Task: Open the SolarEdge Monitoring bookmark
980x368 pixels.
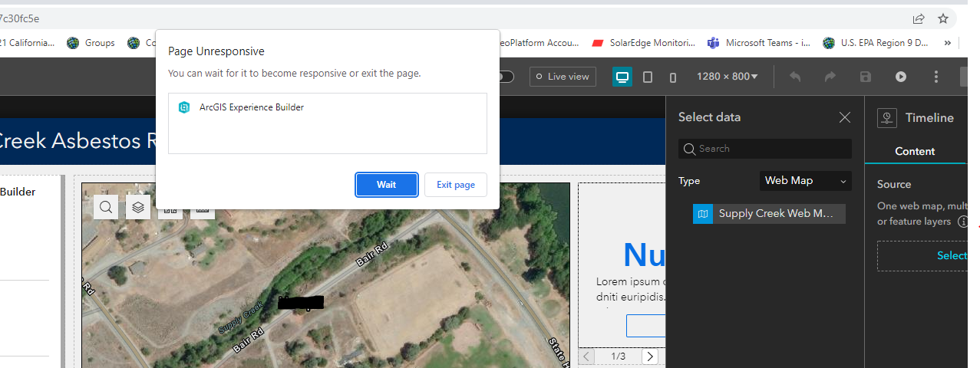Action: pos(644,43)
